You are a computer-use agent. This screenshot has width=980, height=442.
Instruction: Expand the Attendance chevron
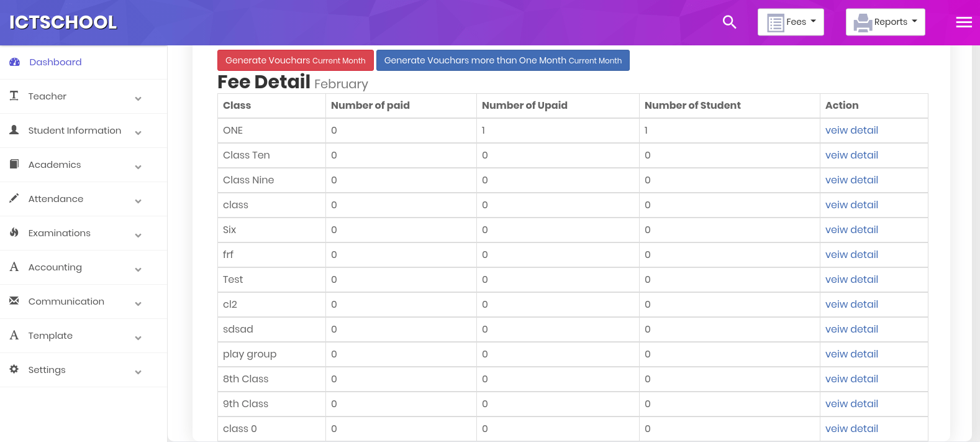[138, 201]
